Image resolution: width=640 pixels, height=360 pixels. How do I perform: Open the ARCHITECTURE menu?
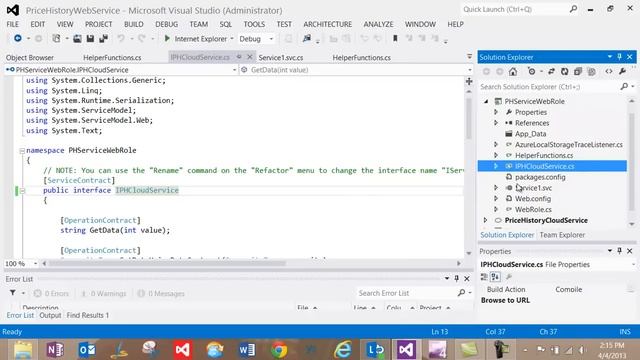click(x=327, y=24)
